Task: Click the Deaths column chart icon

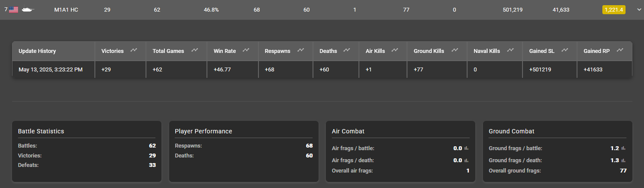Action: (x=347, y=50)
